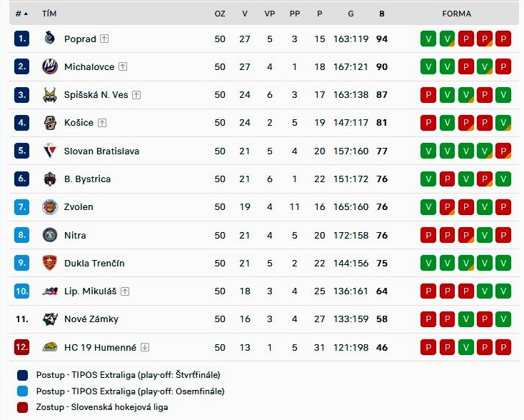Screen dimensions: 524x420
Task: Click the promotion arrow icon next to Košice
Action: click(102, 123)
